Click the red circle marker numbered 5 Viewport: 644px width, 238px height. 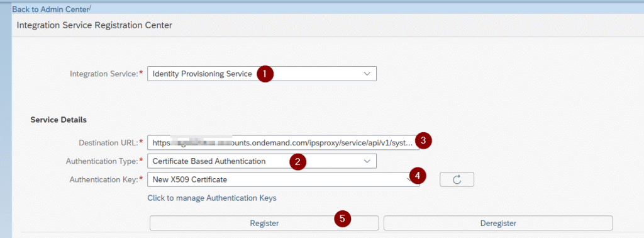(x=342, y=218)
